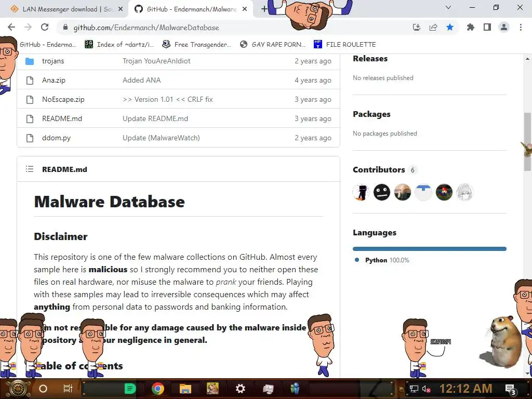Close the GitHub MalwareDatabase tab
Viewport: 532px width, 399px height.
[x=245, y=9]
